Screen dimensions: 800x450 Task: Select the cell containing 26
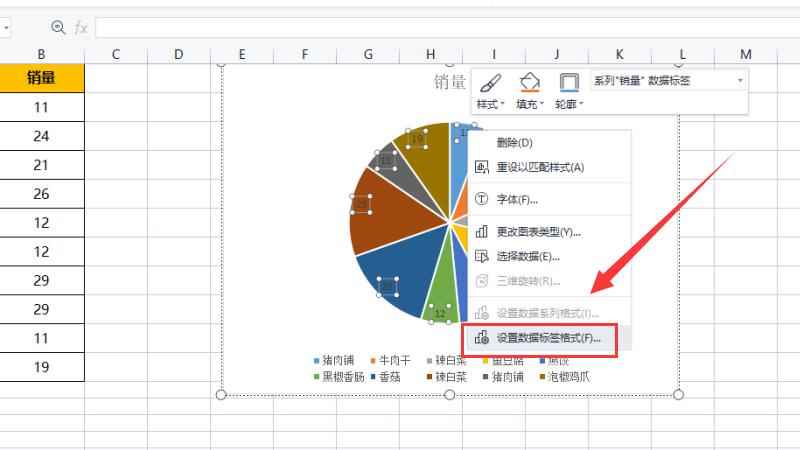pyautogui.click(x=41, y=194)
